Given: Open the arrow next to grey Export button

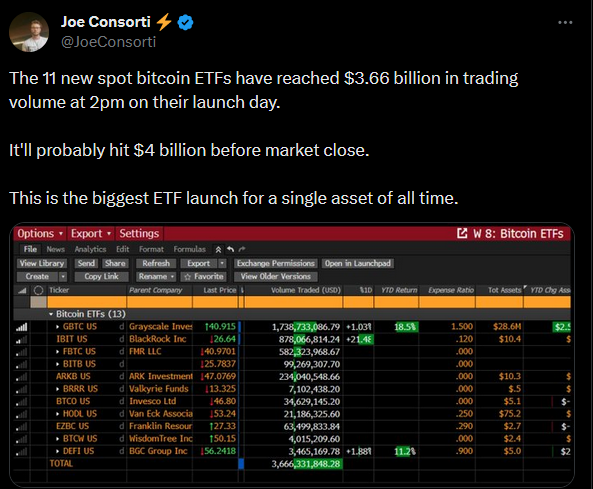Looking at the screenshot, I should point(222,263).
